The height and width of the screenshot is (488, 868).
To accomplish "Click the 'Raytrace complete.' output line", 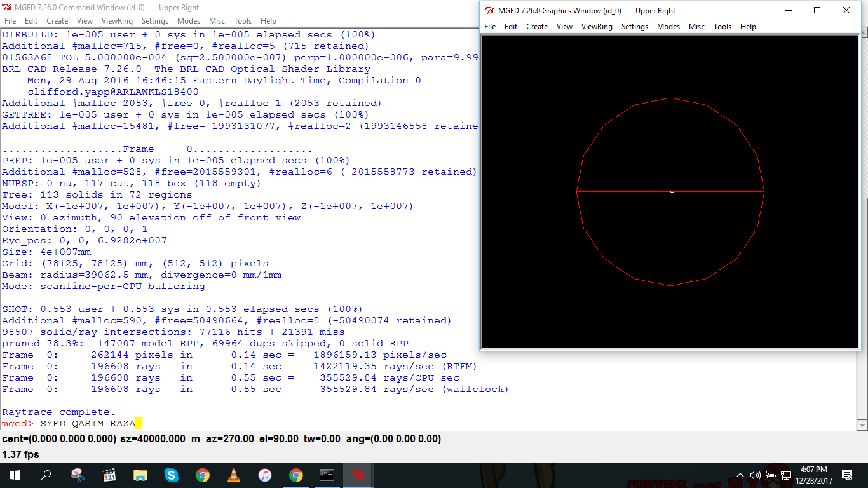I will [59, 412].
